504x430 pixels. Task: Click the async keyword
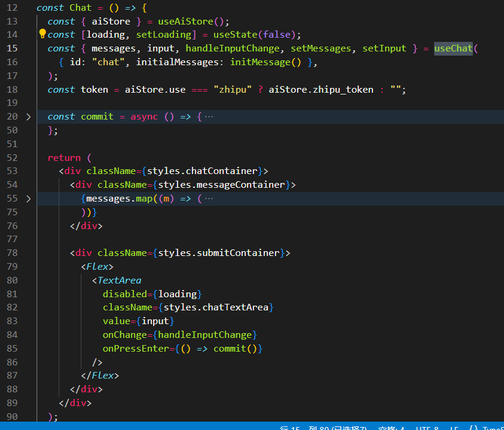coord(144,117)
